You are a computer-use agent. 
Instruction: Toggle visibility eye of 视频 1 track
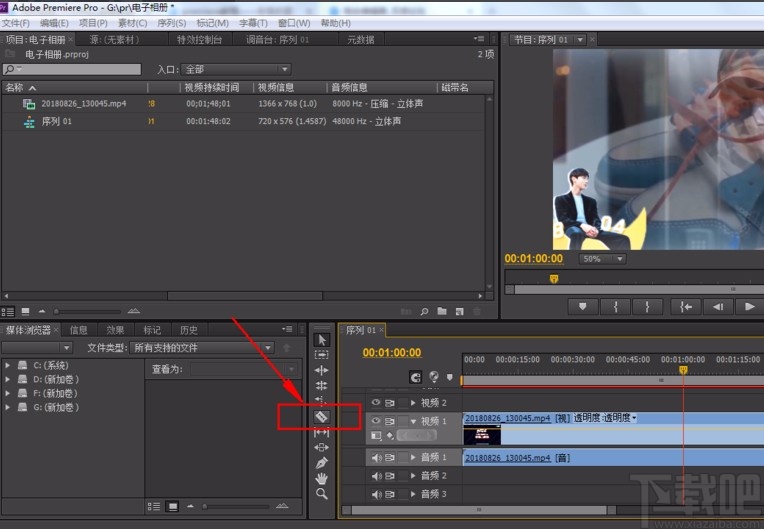tap(376, 421)
